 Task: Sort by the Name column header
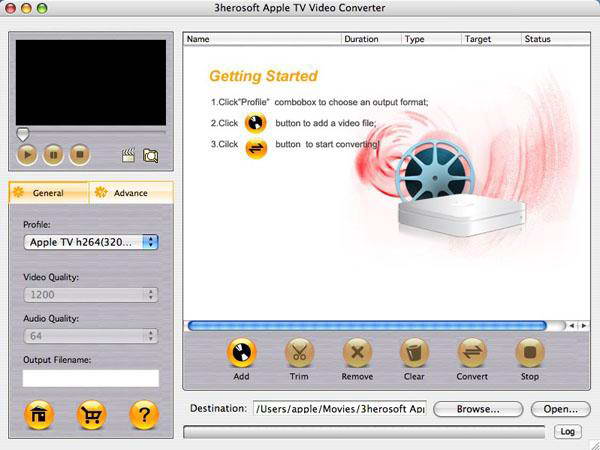point(262,39)
